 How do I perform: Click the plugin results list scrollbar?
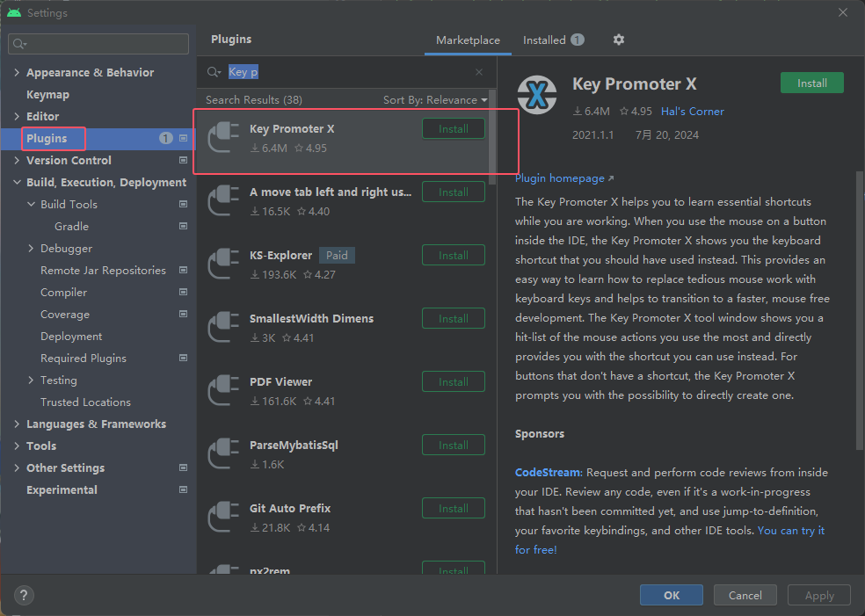coord(492,138)
